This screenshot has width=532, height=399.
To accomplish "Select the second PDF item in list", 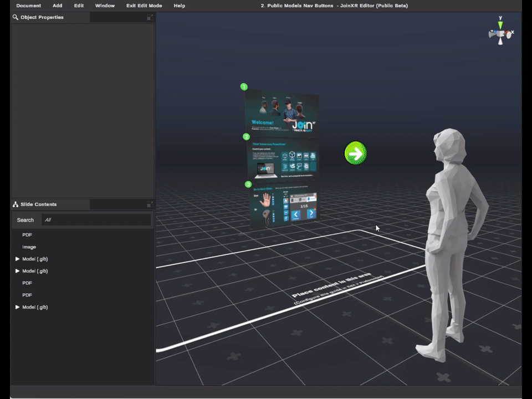I will pos(27,283).
